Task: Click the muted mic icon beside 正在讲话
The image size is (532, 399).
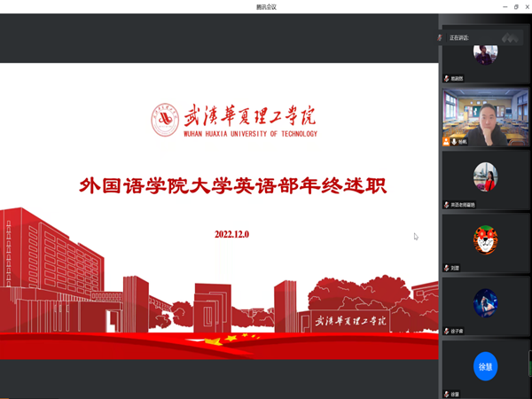Action: point(440,37)
